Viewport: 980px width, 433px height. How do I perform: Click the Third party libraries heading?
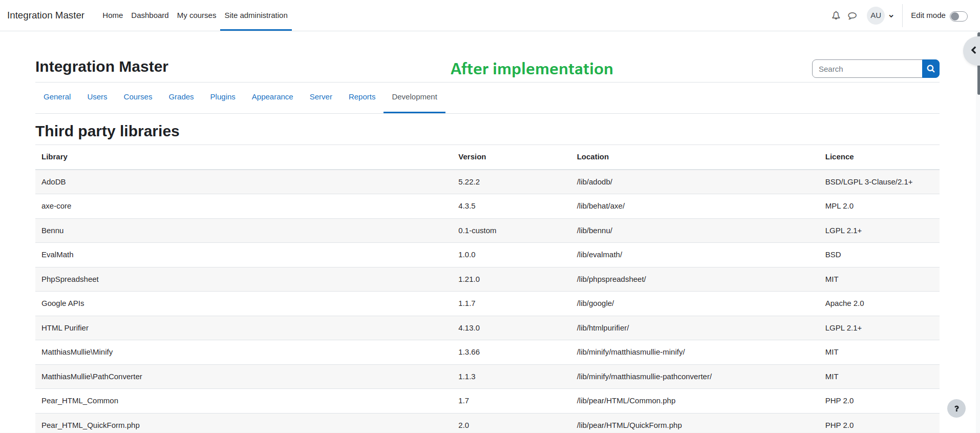click(x=108, y=131)
